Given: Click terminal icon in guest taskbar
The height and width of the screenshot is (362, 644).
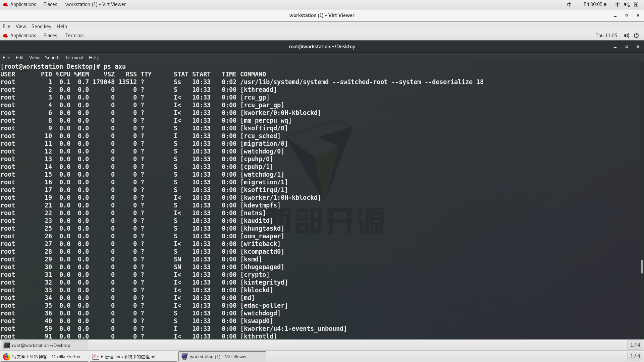Looking at the screenshot, I should tap(6, 345).
